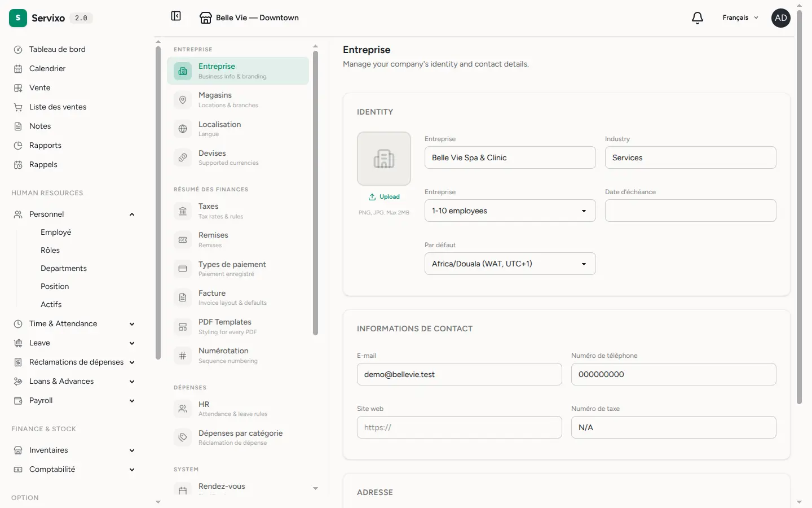Open the Français language dropdown
Image resolution: width=812 pixels, height=508 pixels.
[740, 18]
